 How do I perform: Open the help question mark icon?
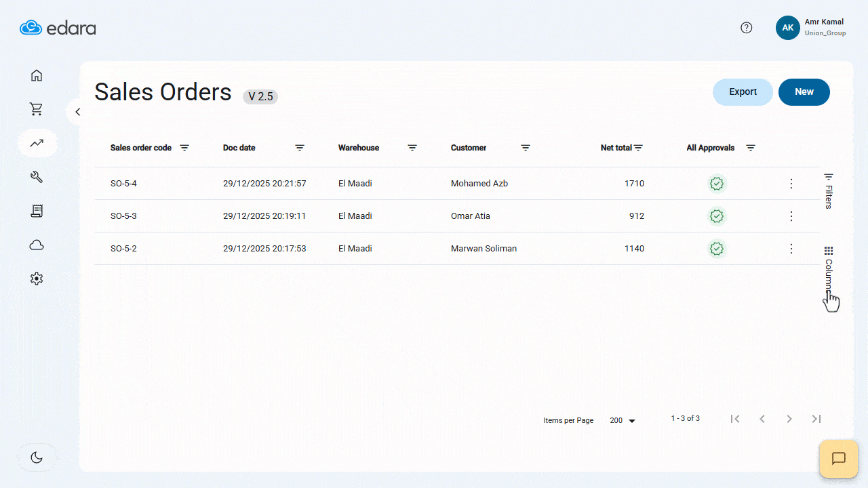[747, 27]
